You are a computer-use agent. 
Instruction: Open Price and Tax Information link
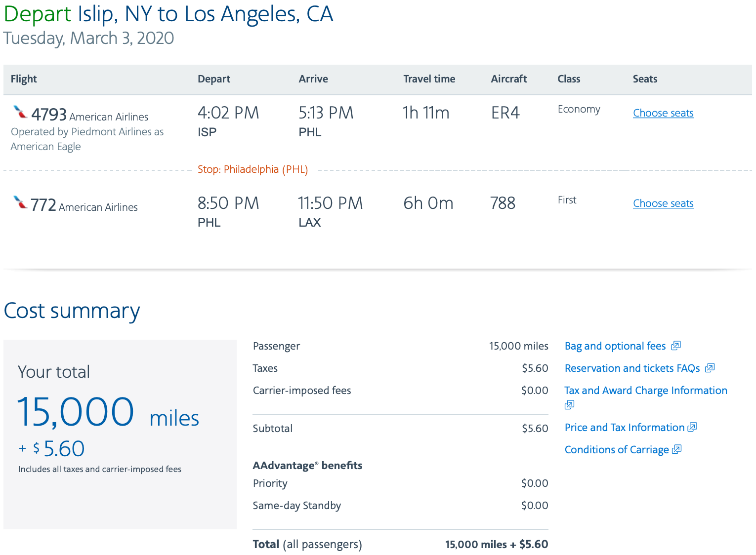pyautogui.click(x=625, y=428)
